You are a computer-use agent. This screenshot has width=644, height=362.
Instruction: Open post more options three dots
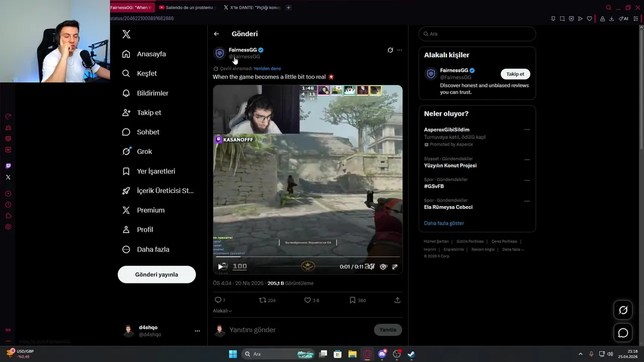(x=399, y=50)
